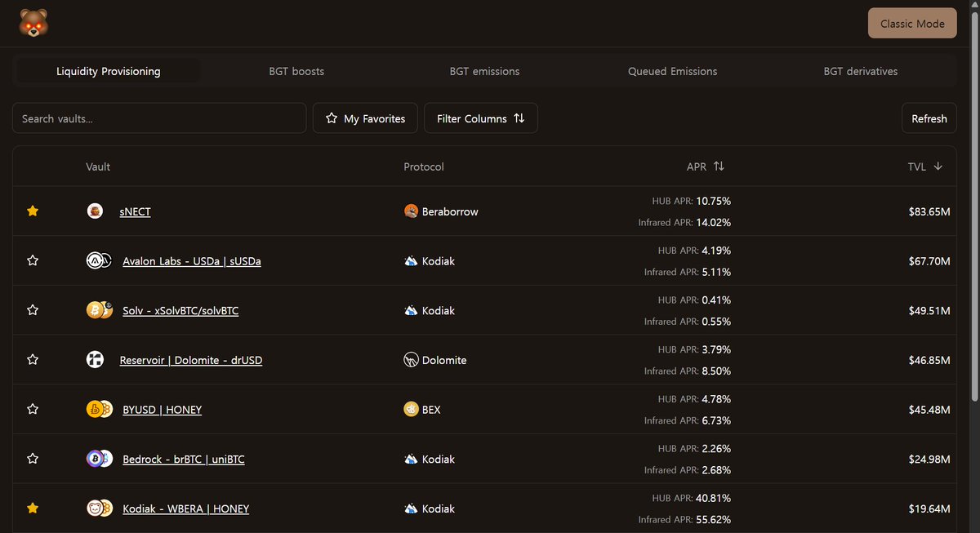Viewport: 980px width, 533px height.
Task: Unfavorite the sNECT vault
Action: pos(33,211)
